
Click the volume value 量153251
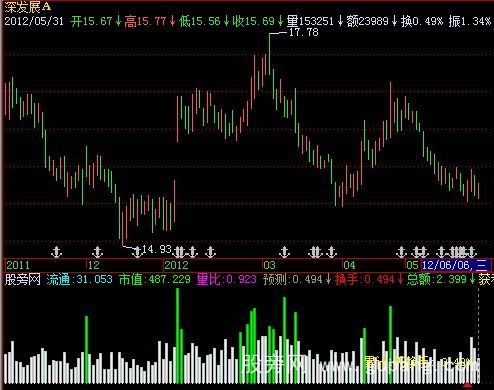click(x=310, y=21)
